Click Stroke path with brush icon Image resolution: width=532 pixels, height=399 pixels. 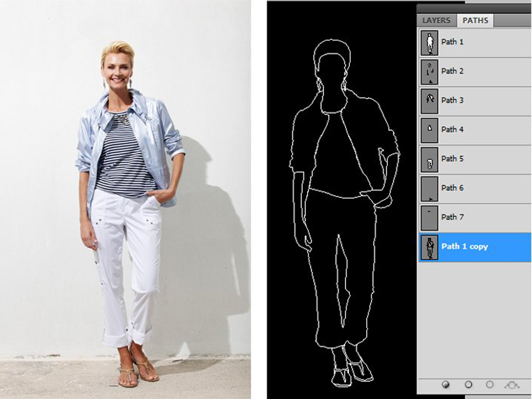tap(468, 384)
